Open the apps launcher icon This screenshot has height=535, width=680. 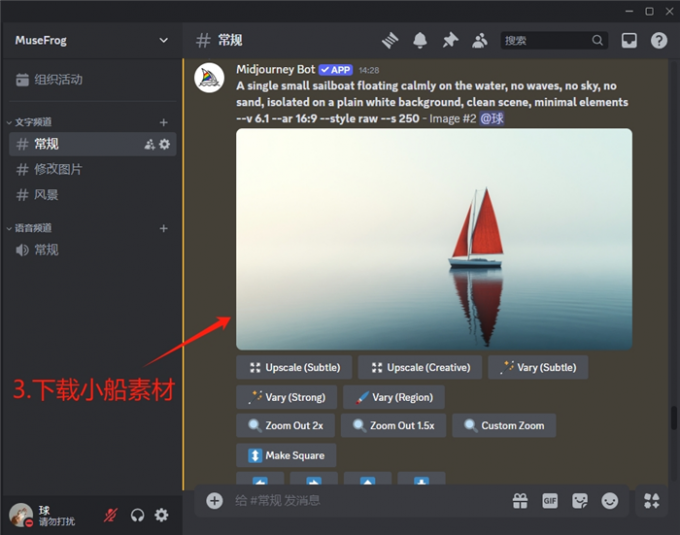651,501
